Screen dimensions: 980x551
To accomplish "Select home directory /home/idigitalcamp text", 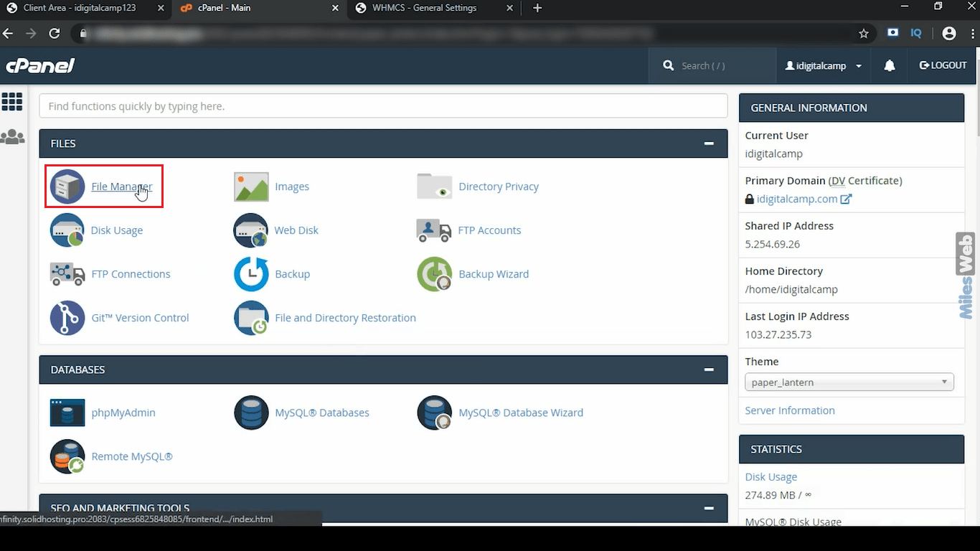I will (x=791, y=289).
